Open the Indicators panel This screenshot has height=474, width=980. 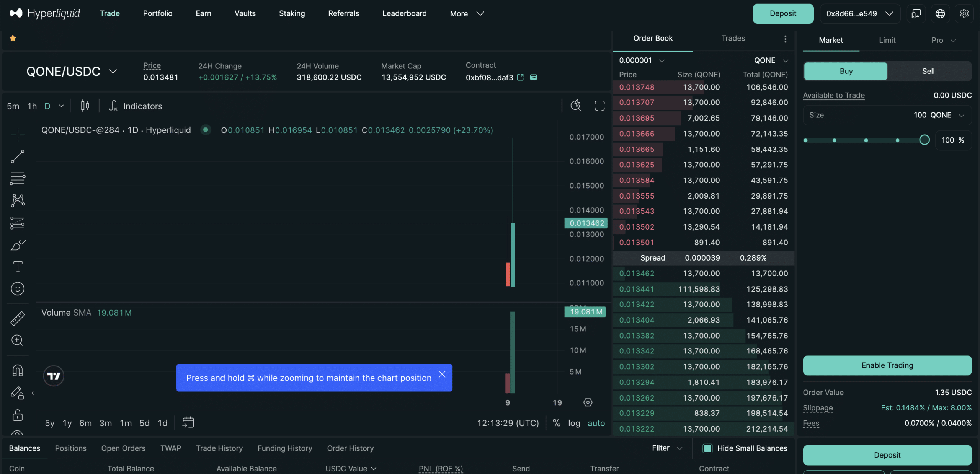tap(136, 106)
